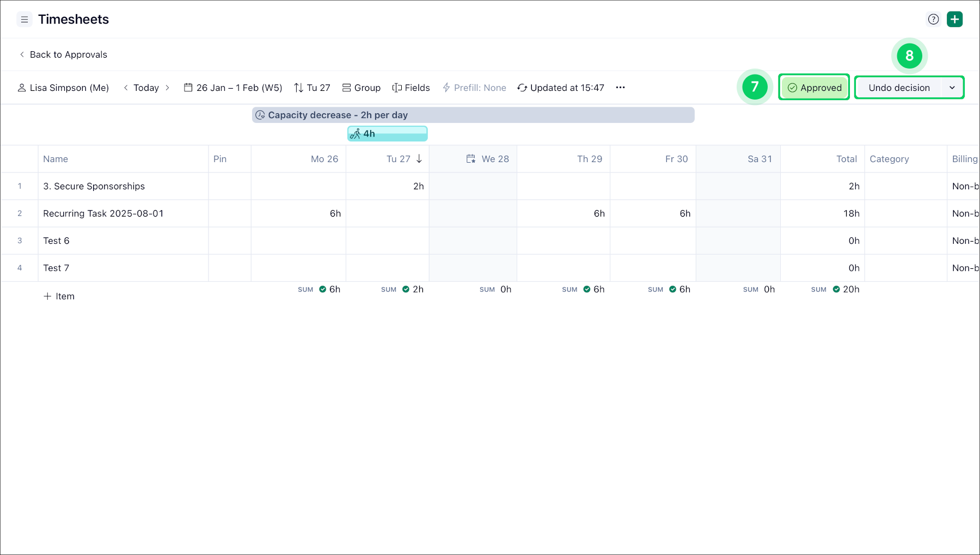Screen dimensions: 980x555
Task: Add a new Item row
Action: [59, 296]
